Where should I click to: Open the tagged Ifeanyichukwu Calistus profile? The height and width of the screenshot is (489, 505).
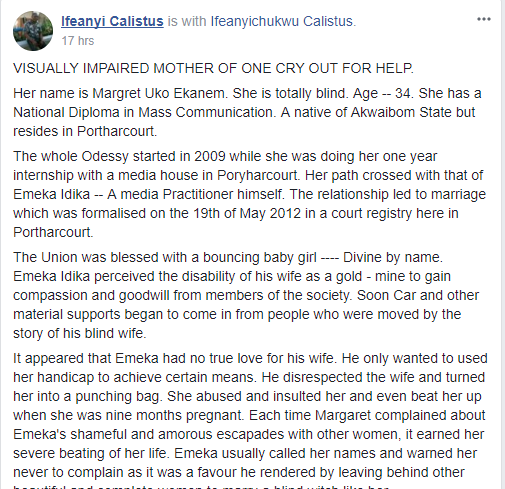(282, 21)
